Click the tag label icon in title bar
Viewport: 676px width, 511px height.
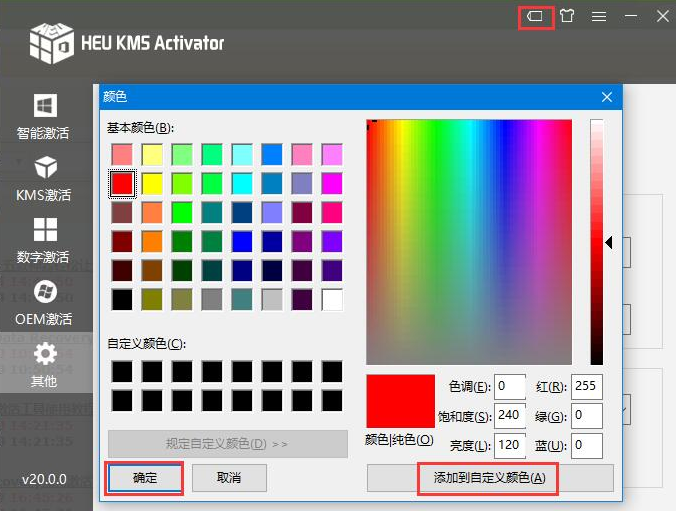tap(535, 17)
